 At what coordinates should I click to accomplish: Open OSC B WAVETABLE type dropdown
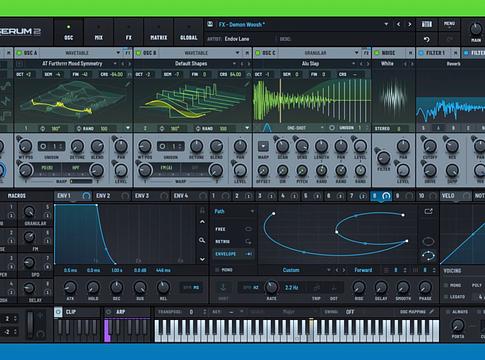237,53
